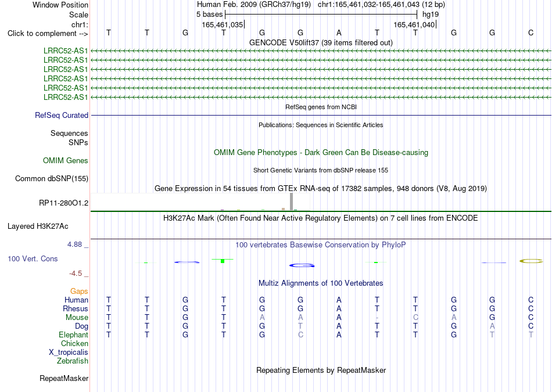The image size is (552, 392).
Task: Select the Mouse species row label
Action: (x=77, y=318)
